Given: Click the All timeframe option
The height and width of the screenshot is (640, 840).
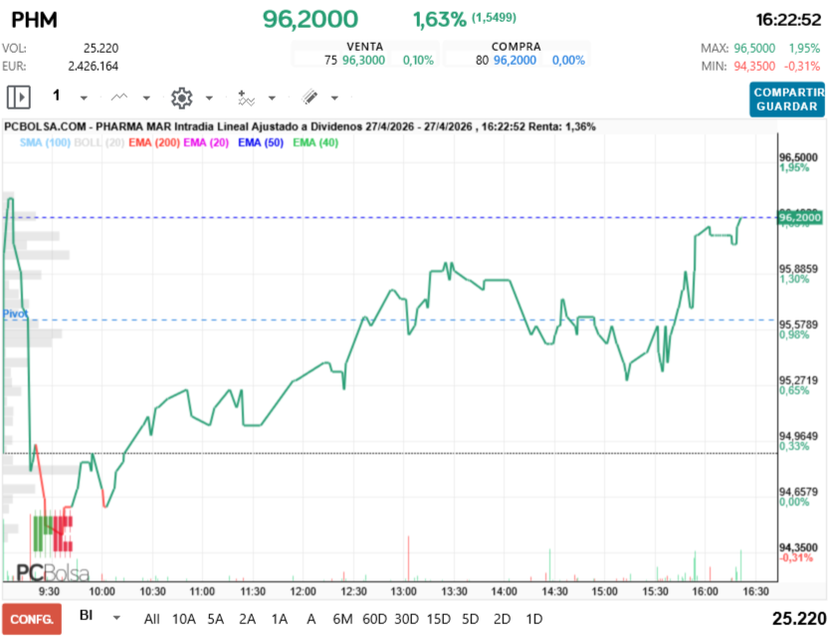Looking at the screenshot, I should tap(151, 618).
